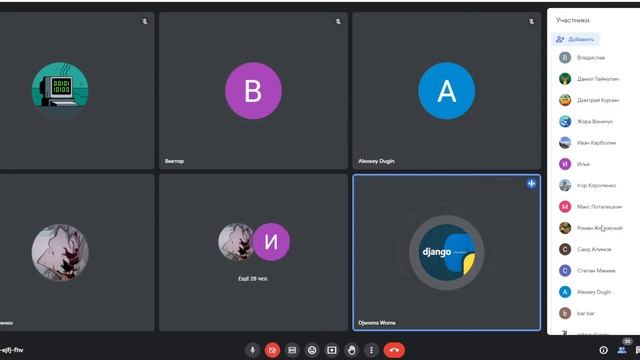Viewport: 640px width, 360px height.
Task: Toggle closed captions
Action: 292,350
